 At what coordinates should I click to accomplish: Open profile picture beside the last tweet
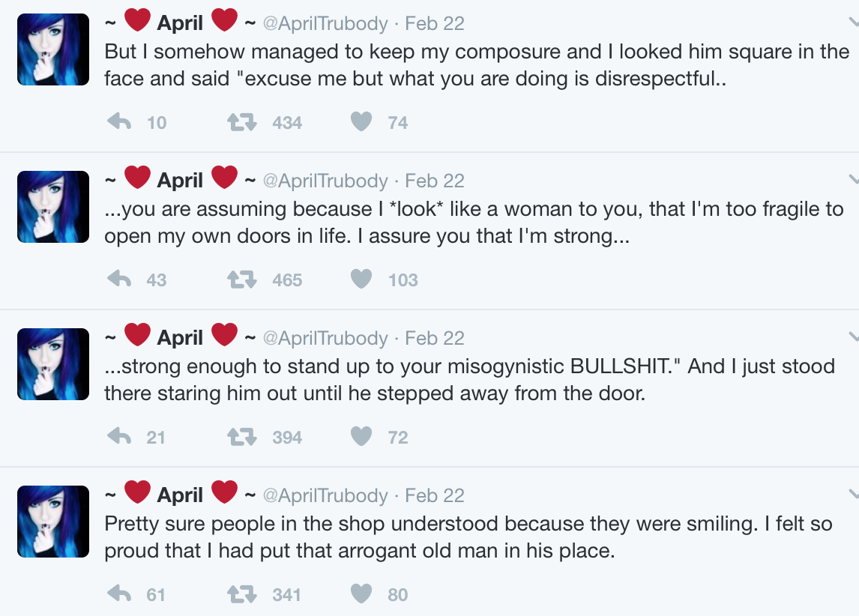(52, 521)
